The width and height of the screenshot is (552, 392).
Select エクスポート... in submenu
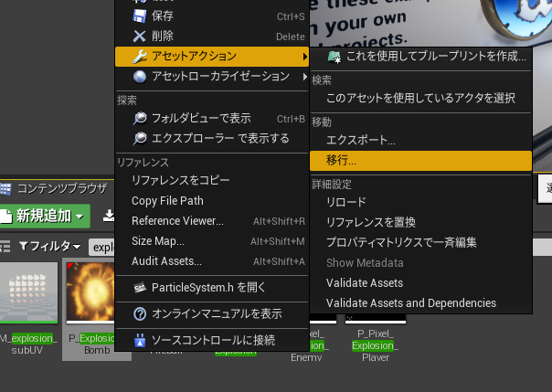pyautogui.click(x=420, y=141)
